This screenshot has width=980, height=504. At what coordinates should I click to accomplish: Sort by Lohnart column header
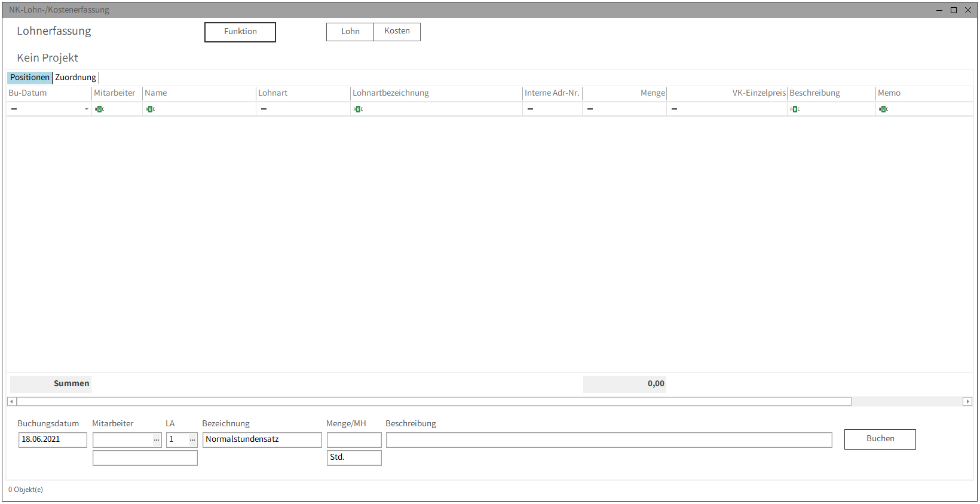303,93
